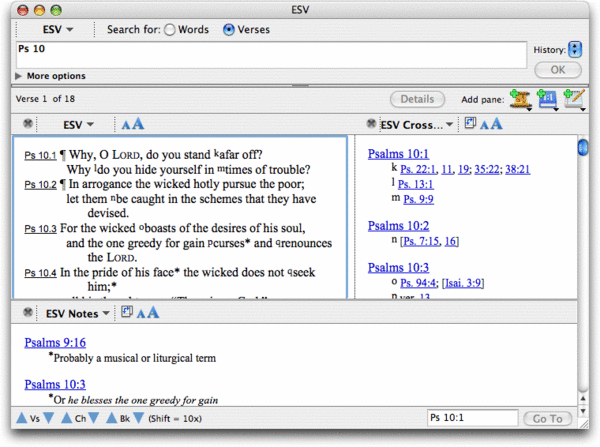600x447 pixels.
Task: Close the ESV Notes pane
Action: click(28, 312)
